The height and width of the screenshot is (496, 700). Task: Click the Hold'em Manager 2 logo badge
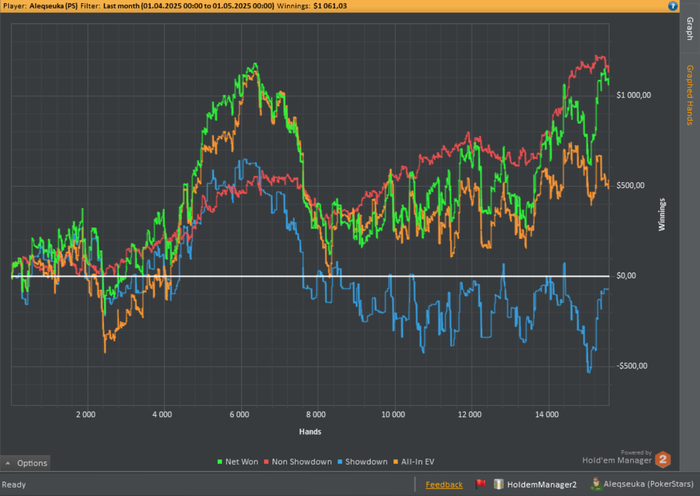(663, 460)
